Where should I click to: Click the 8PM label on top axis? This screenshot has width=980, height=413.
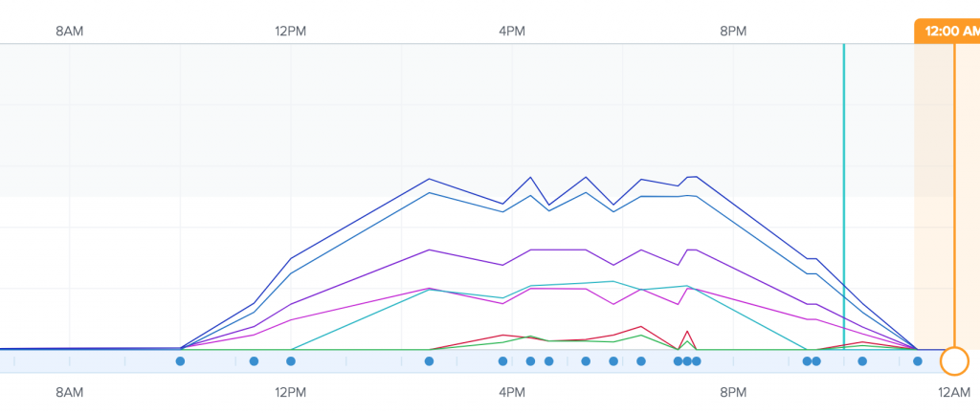pyautogui.click(x=733, y=31)
